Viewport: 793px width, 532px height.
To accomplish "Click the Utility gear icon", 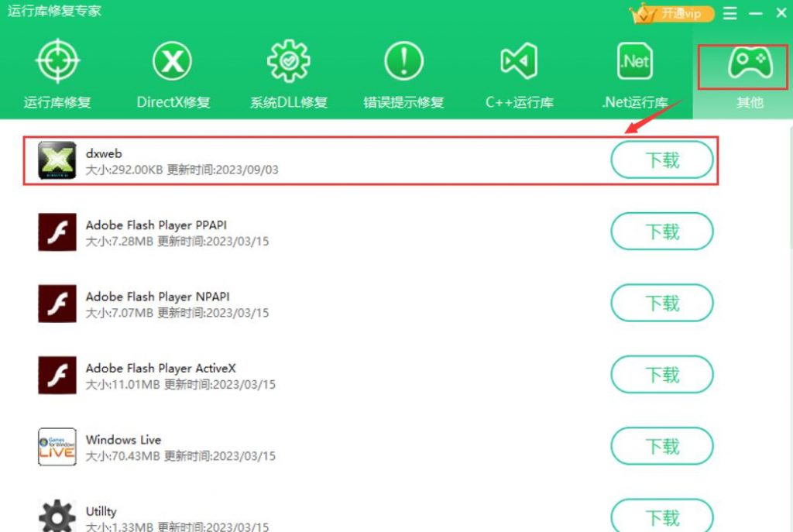I will [57, 516].
